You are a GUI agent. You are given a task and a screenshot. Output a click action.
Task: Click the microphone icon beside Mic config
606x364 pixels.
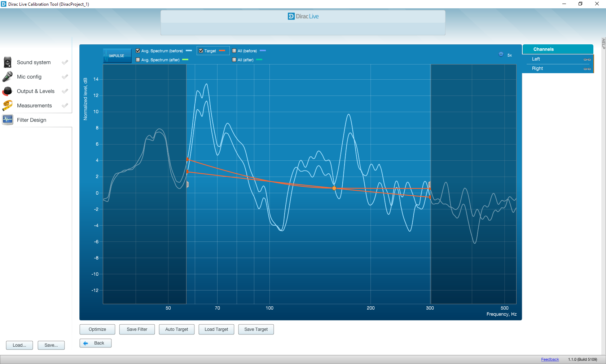tap(8, 77)
